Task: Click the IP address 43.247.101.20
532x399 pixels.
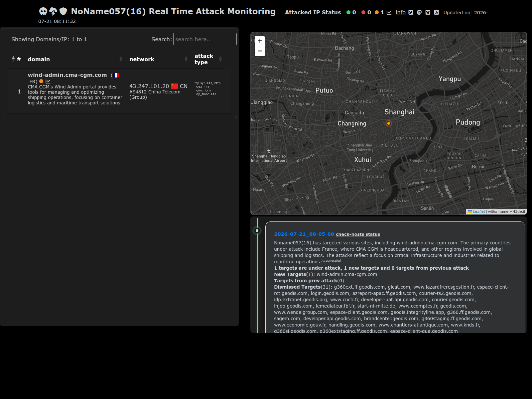Action: coord(149,86)
